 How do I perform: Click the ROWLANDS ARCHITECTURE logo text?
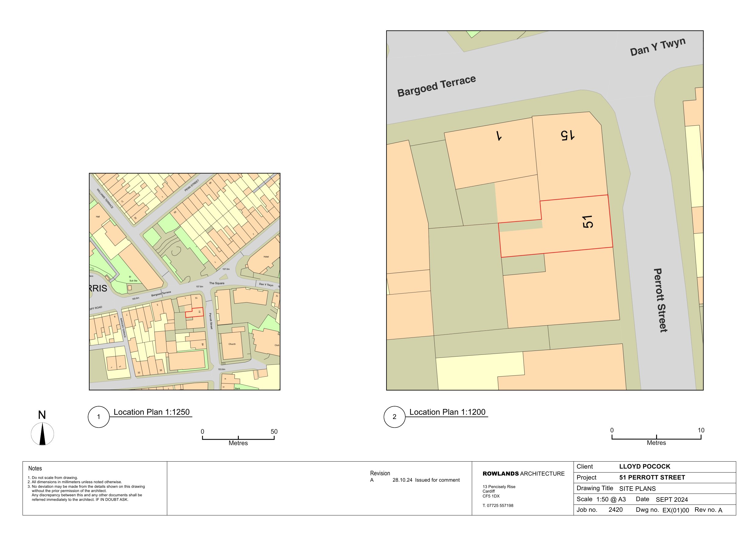pos(523,473)
